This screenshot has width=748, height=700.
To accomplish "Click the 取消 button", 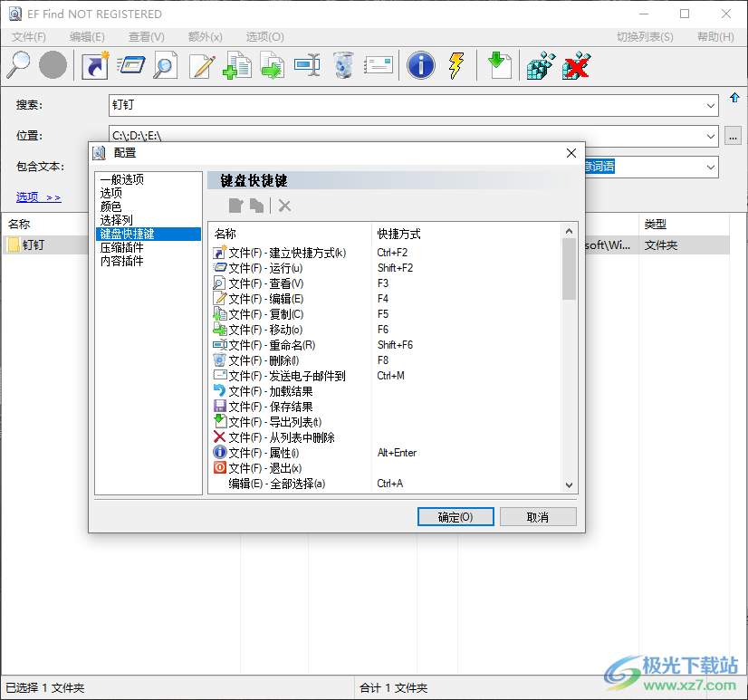I will coord(538,517).
